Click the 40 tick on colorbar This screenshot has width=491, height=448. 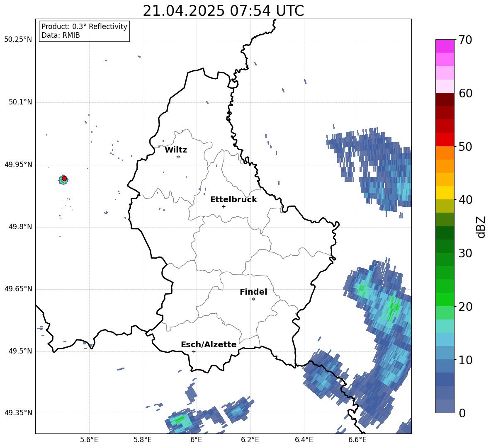(465, 200)
